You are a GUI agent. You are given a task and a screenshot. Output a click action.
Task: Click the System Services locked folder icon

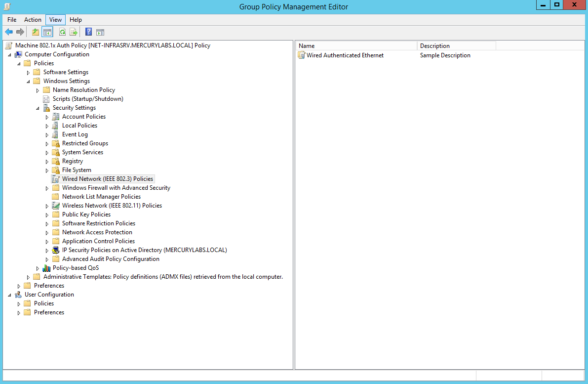coord(55,152)
